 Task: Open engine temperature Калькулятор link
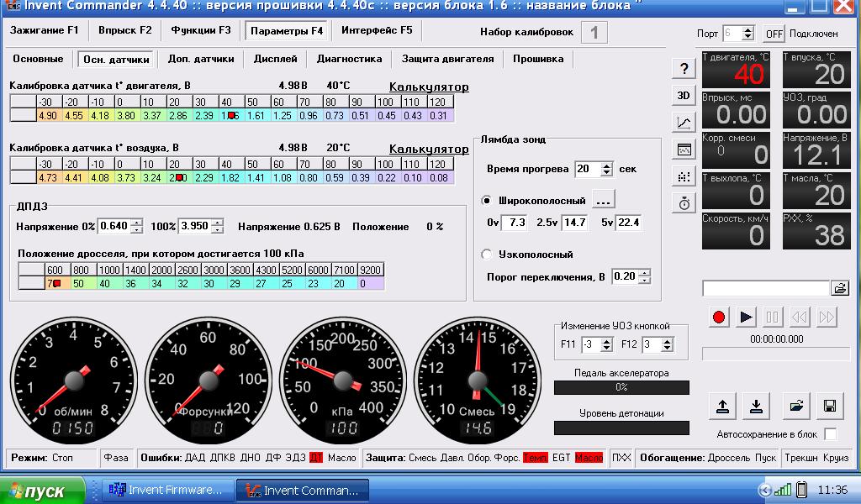click(x=429, y=87)
